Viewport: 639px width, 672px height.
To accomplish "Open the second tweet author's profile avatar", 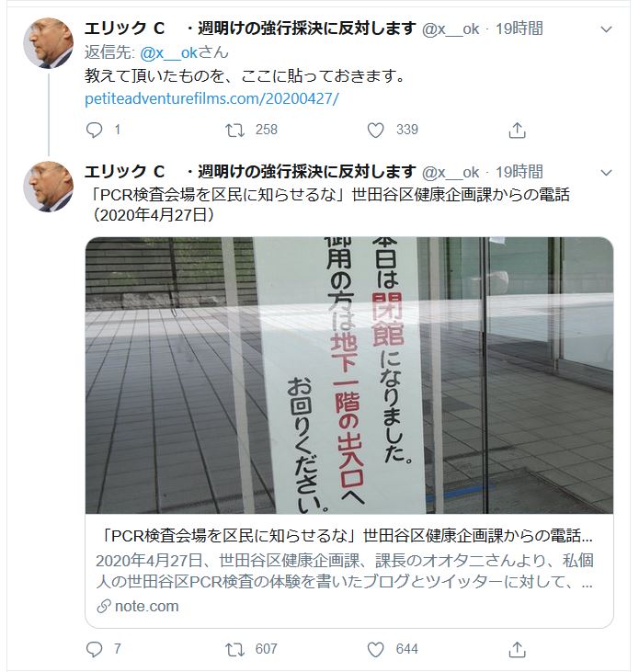I will pyautogui.click(x=49, y=187).
